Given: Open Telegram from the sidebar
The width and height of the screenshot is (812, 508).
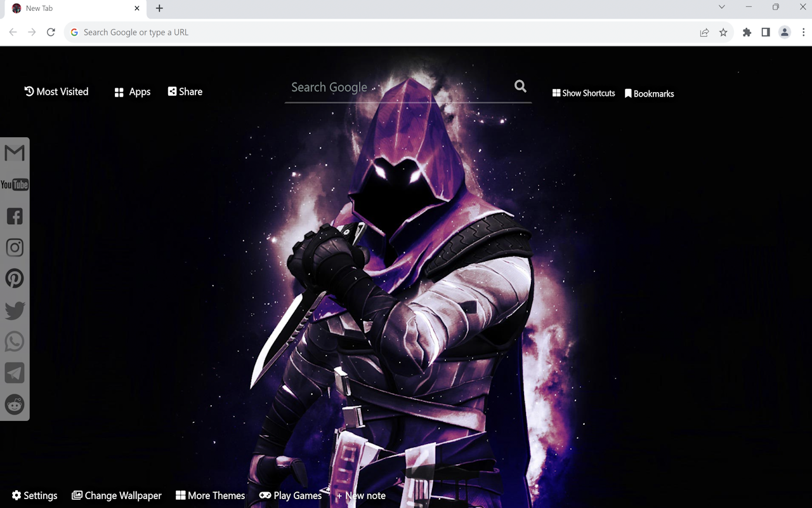Looking at the screenshot, I should point(15,373).
